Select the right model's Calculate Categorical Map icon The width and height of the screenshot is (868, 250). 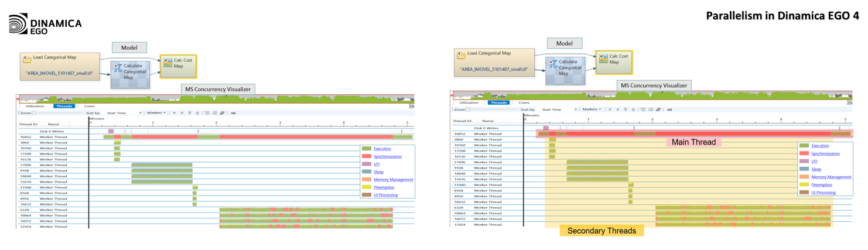tap(552, 64)
